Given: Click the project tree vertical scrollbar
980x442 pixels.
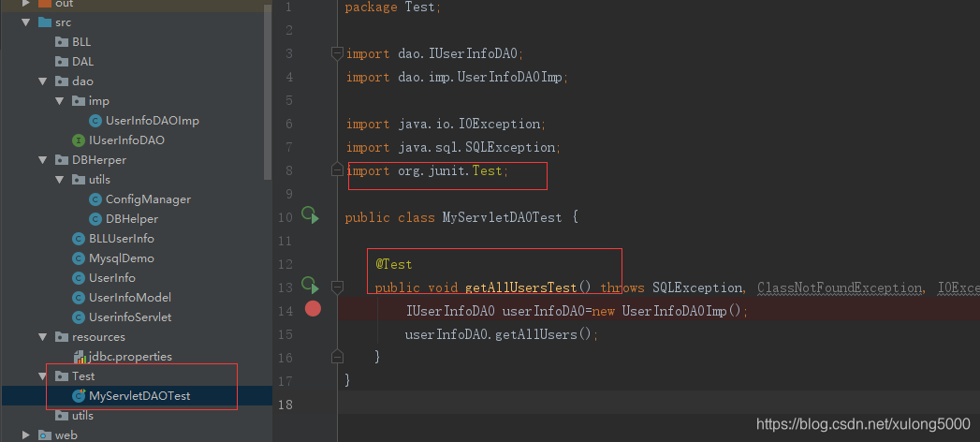Looking at the screenshot, I should (268, 94).
